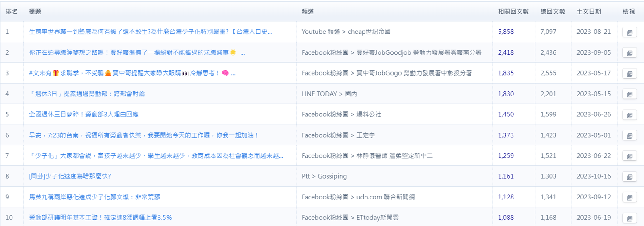Click date 2023-05-15
Image resolution: width=644 pixels, height=226 pixels.
pyautogui.click(x=594, y=94)
